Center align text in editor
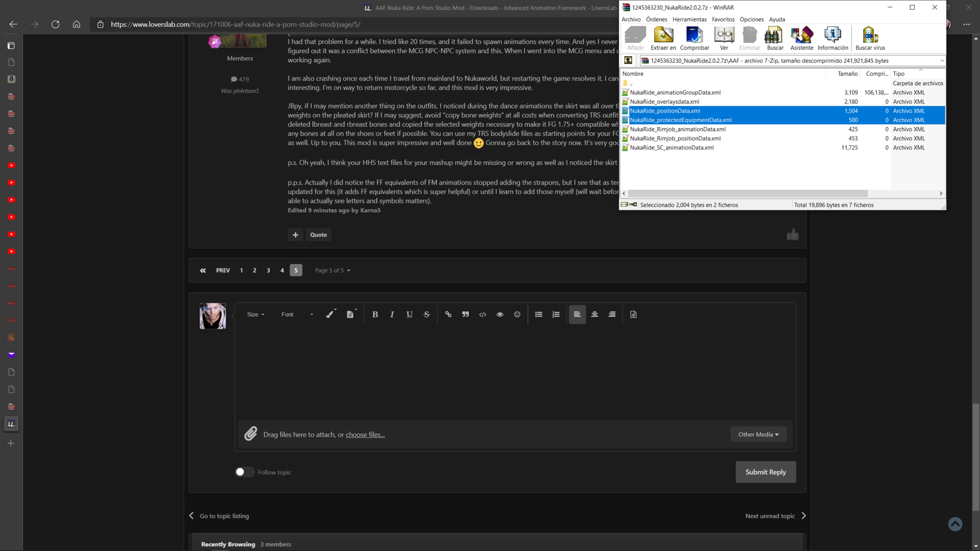 pos(595,314)
